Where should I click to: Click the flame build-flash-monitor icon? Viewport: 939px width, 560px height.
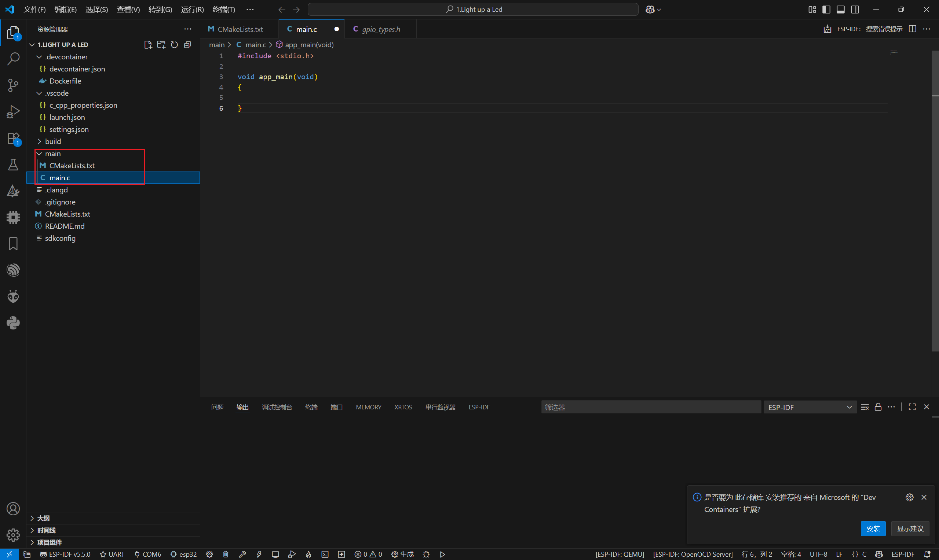click(x=308, y=554)
